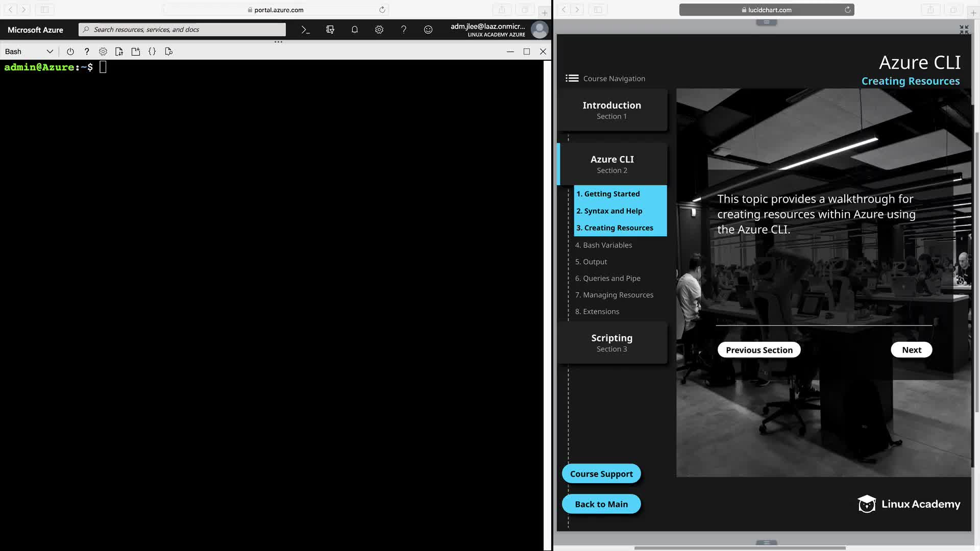Click the web preview icon in Cloud Shell

(x=169, y=52)
